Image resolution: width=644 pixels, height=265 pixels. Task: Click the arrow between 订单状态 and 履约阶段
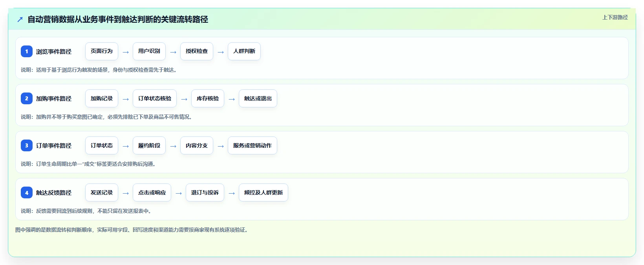coord(126,146)
